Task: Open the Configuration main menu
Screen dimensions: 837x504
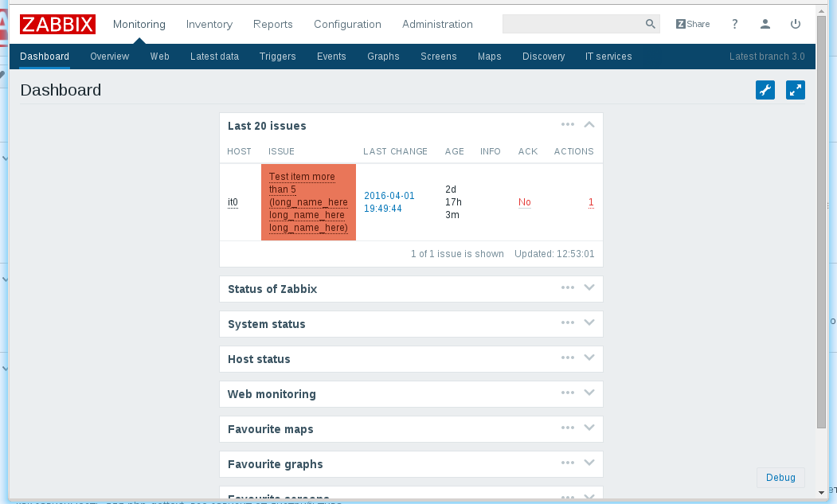Action: coord(347,24)
